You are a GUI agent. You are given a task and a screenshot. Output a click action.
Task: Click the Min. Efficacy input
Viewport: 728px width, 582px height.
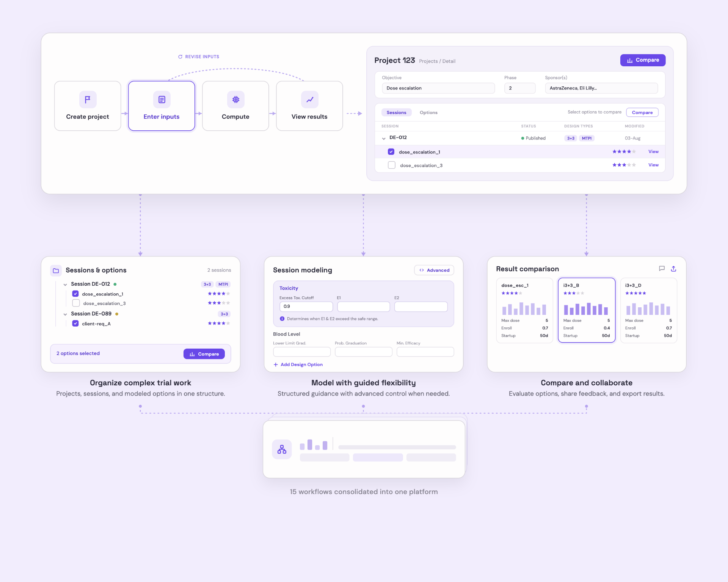coord(425,352)
